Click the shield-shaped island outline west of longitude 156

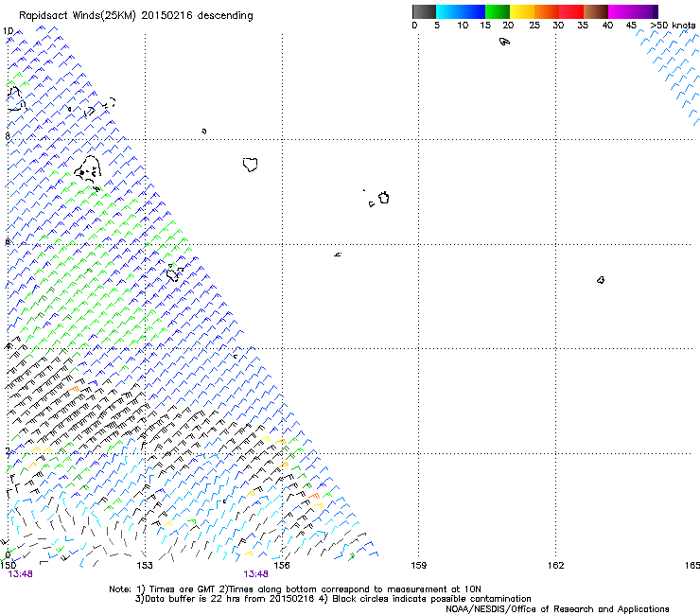point(251,165)
